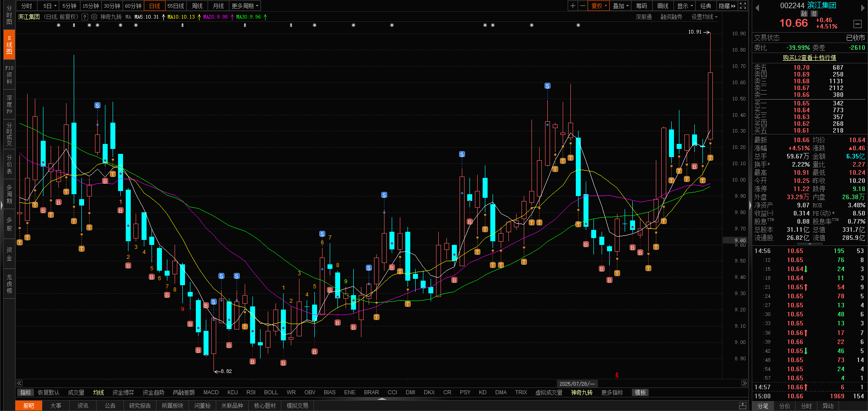The height and width of the screenshot is (411, 868).
Task: Click the 深股通 link
Action: (x=644, y=17)
